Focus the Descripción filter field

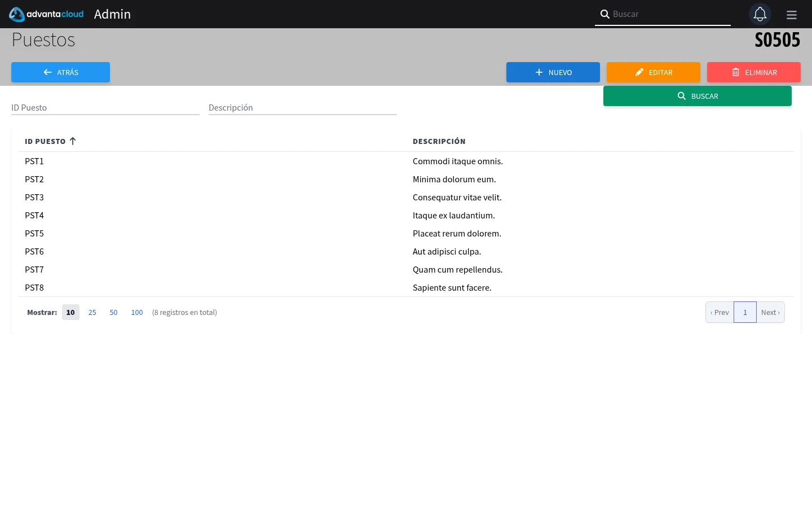(303, 107)
